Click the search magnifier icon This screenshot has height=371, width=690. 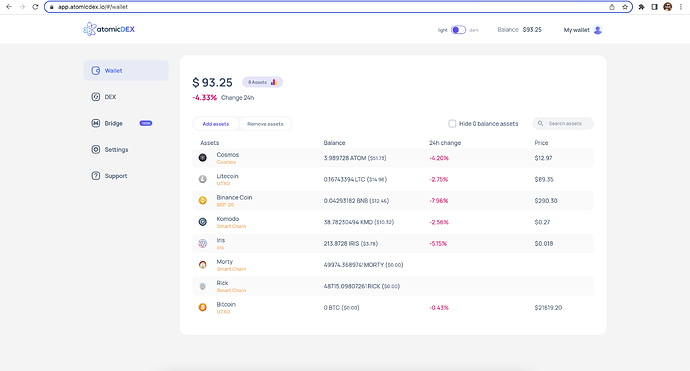[540, 124]
